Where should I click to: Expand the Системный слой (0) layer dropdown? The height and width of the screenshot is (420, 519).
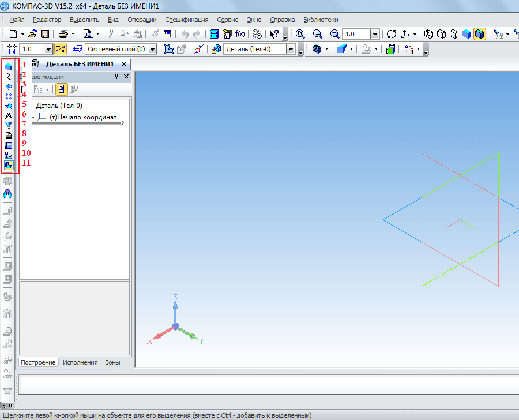click(x=152, y=49)
